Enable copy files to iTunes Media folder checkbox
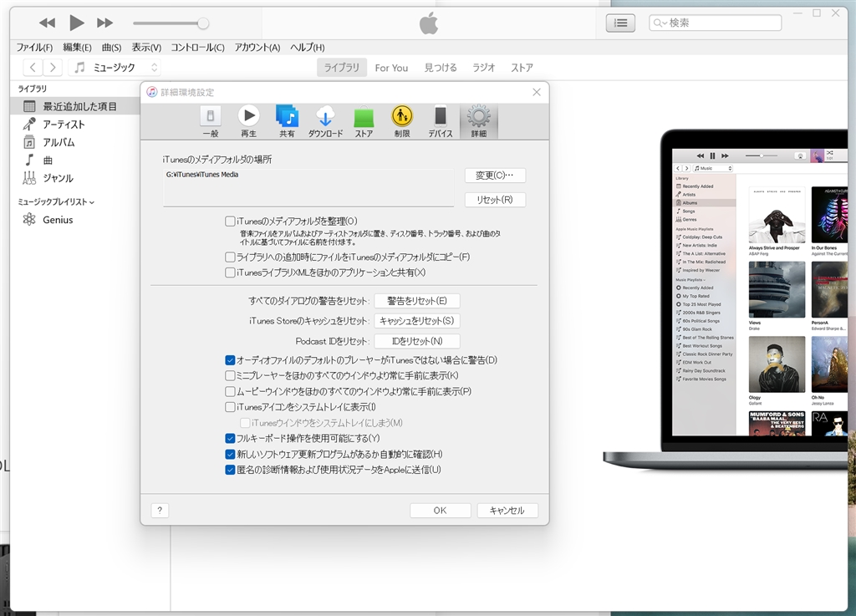The height and width of the screenshot is (616, 856). tap(230, 257)
